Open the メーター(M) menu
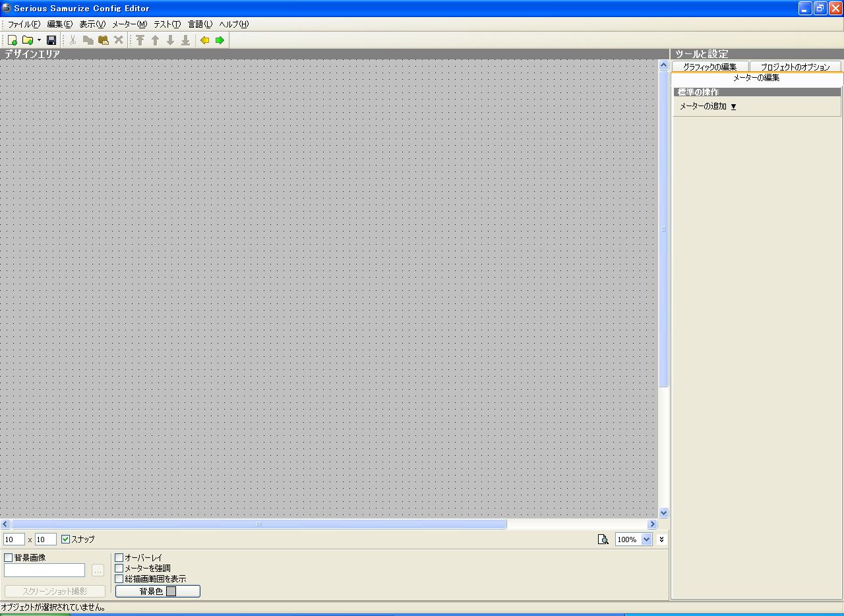Image resolution: width=844 pixels, height=616 pixels. pos(129,24)
